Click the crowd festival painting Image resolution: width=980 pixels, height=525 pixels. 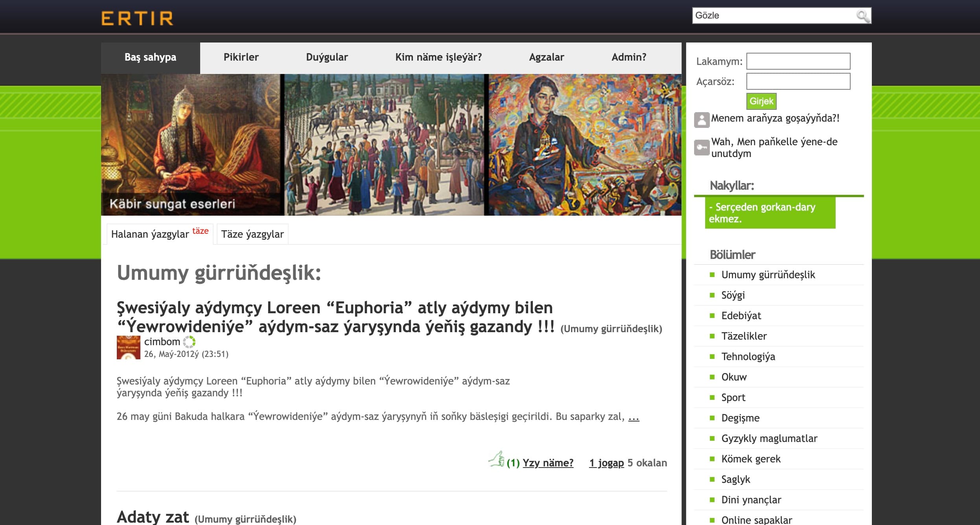384,145
